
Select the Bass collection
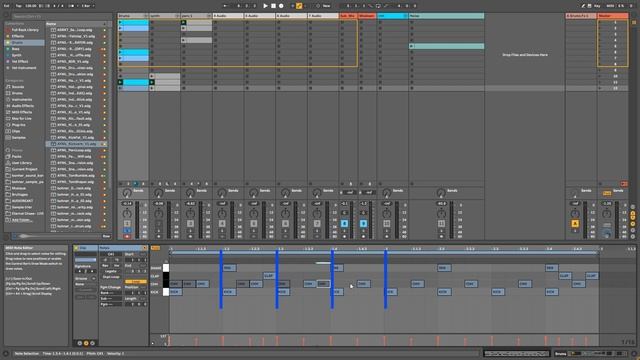16,49
